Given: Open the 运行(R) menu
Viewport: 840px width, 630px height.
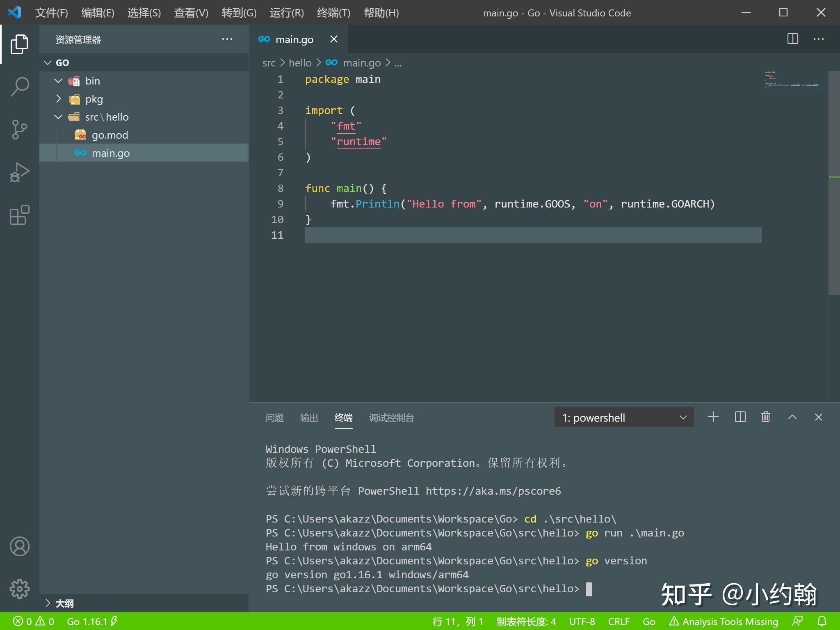Looking at the screenshot, I should click(287, 13).
